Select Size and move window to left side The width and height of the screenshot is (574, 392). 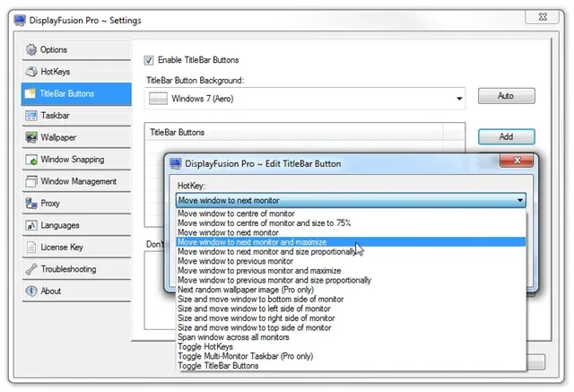[351, 309]
